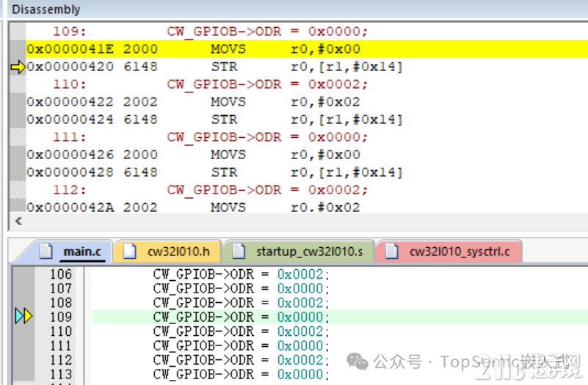Click the execution arrows beside line 109

23,316
